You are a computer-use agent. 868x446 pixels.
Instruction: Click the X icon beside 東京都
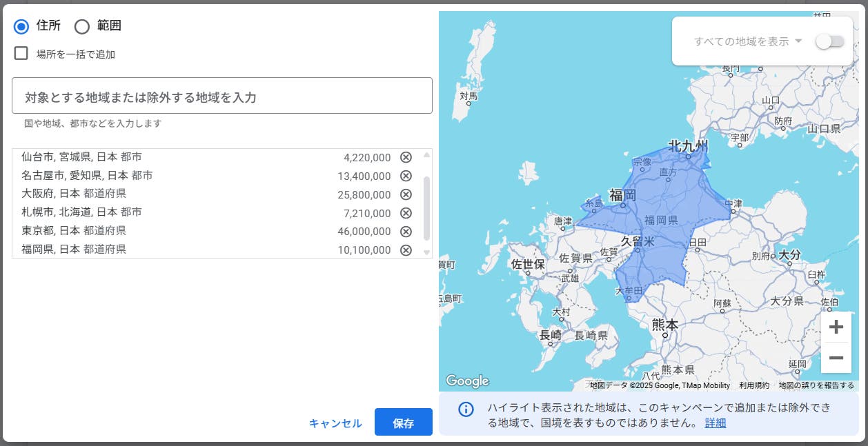[406, 231]
